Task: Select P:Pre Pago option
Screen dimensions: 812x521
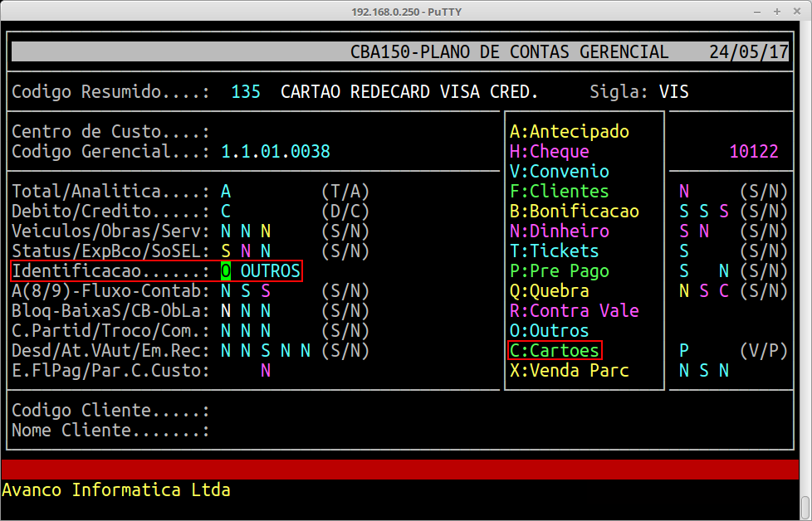Action: click(x=560, y=271)
